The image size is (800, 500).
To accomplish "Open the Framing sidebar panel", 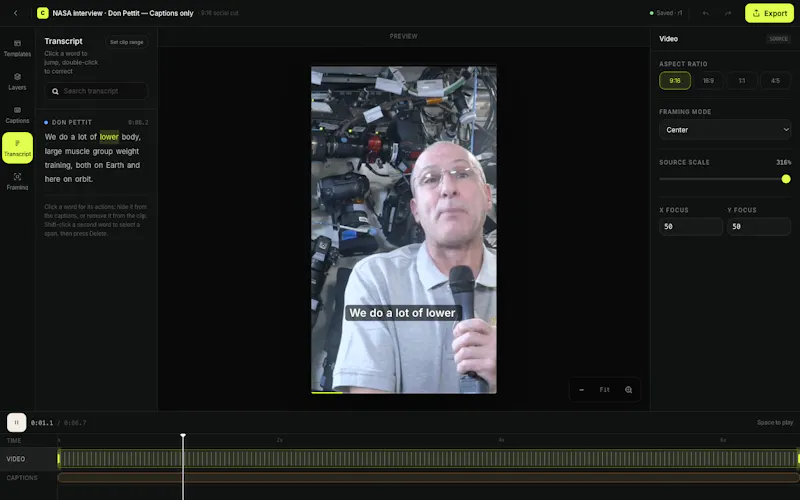I will [x=17, y=181].
